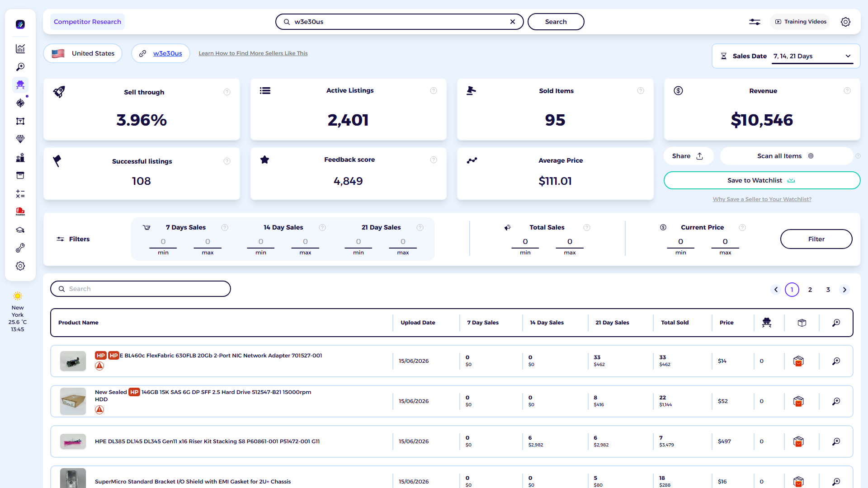Image resolution: width=868 pixels, height=488 pixels.
Task: Set 14 Day Sales max field
Action: [x=305, y=242]
